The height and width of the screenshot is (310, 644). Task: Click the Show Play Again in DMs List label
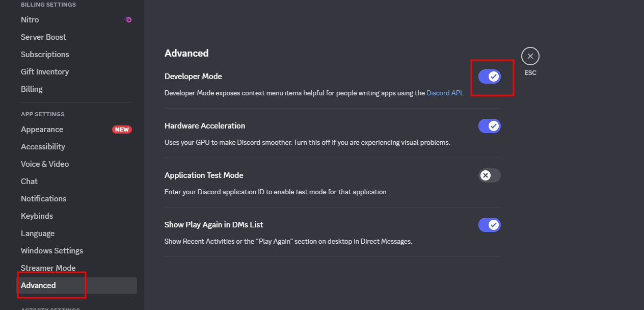[214, 225]
